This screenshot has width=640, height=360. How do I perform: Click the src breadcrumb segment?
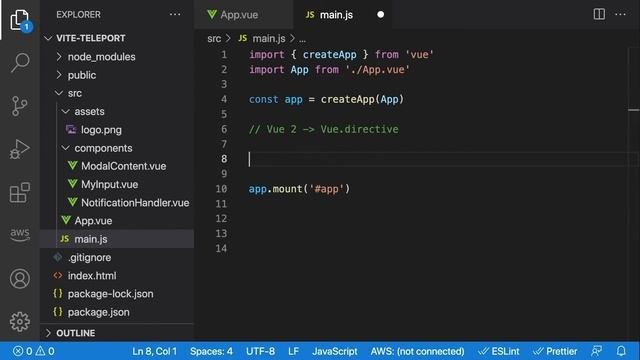[214, 38]
